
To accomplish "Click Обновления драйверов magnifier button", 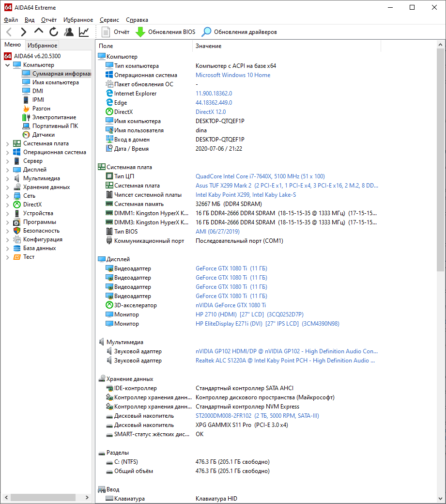I will (239, 32).
